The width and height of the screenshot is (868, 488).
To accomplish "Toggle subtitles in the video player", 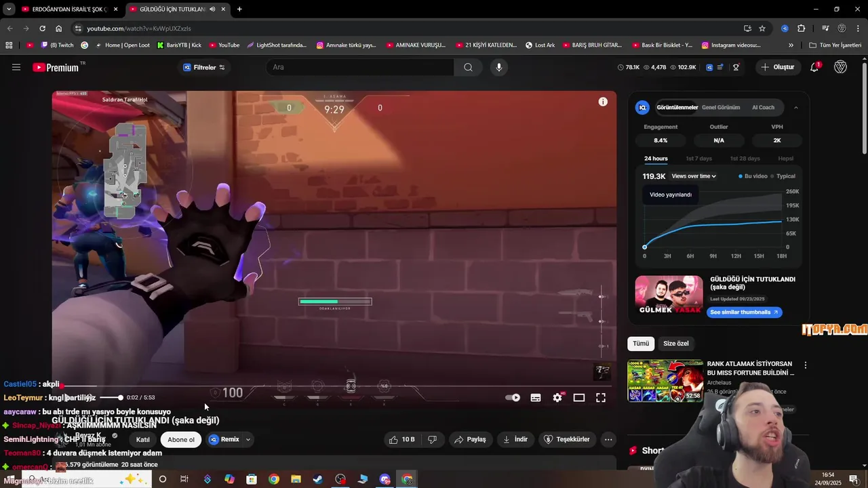I will (536, 398).
